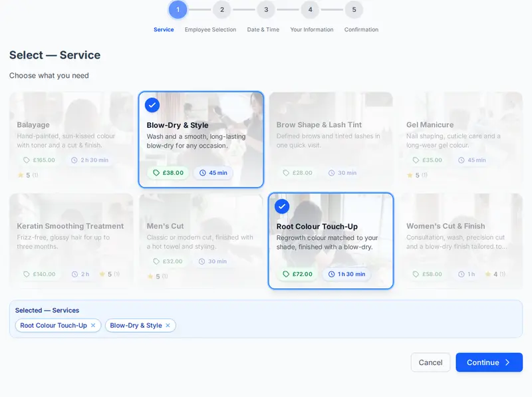Click the Men's Cut 30 min clock icon
Image resolution: width=532 pixels, height=397 pixels.
(x=202, y=261)
